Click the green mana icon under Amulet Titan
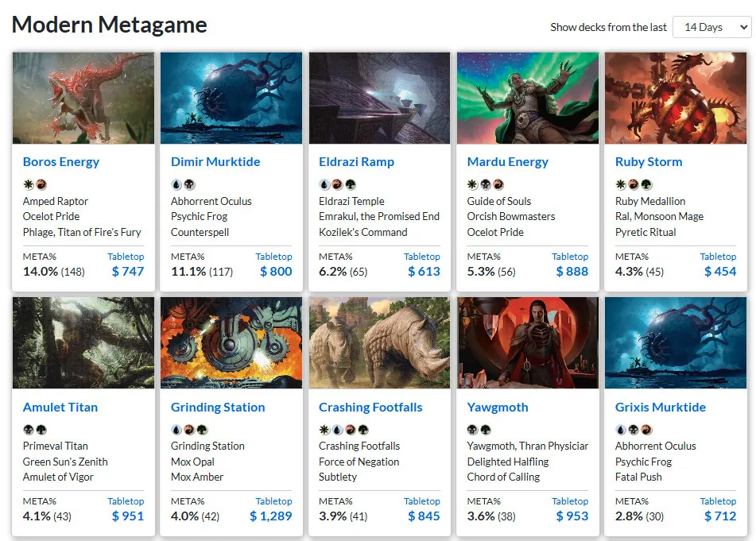Viewport: 756px width, 541px height. tap(41, 429)
